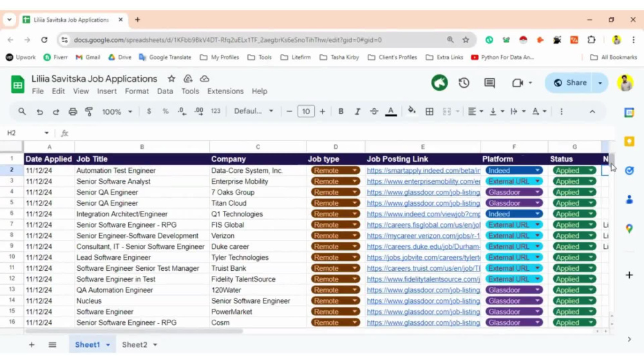
Task: Open the Extensions menu
Action: 225,92
